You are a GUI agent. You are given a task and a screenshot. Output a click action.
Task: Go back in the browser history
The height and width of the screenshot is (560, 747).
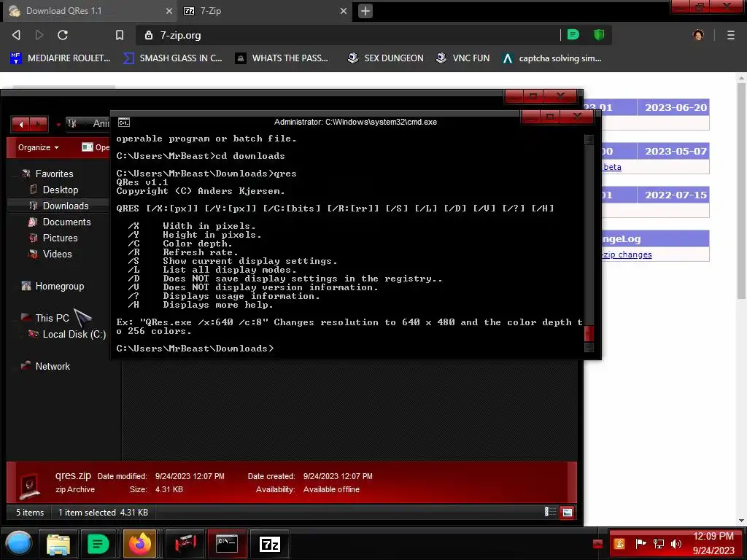16,35
